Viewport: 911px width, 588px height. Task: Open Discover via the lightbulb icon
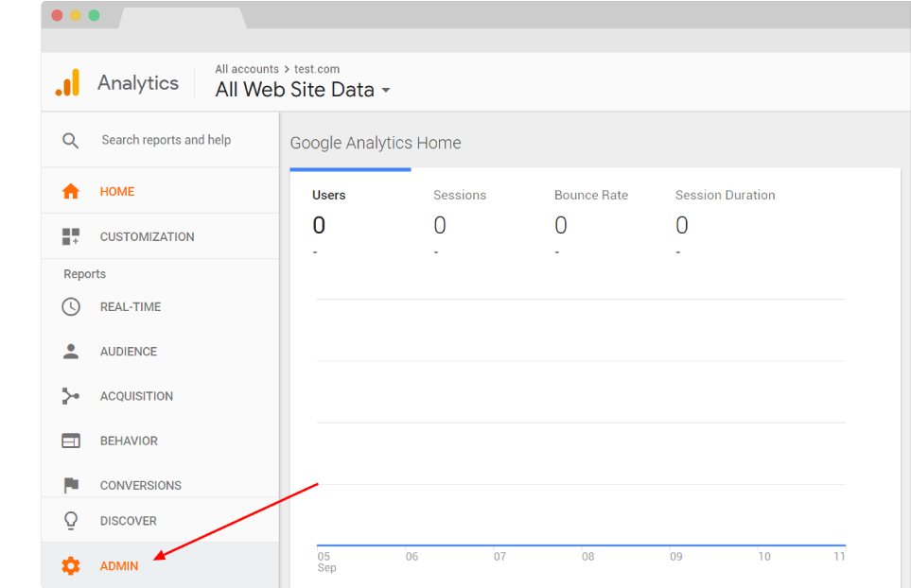tap(71, 520)
